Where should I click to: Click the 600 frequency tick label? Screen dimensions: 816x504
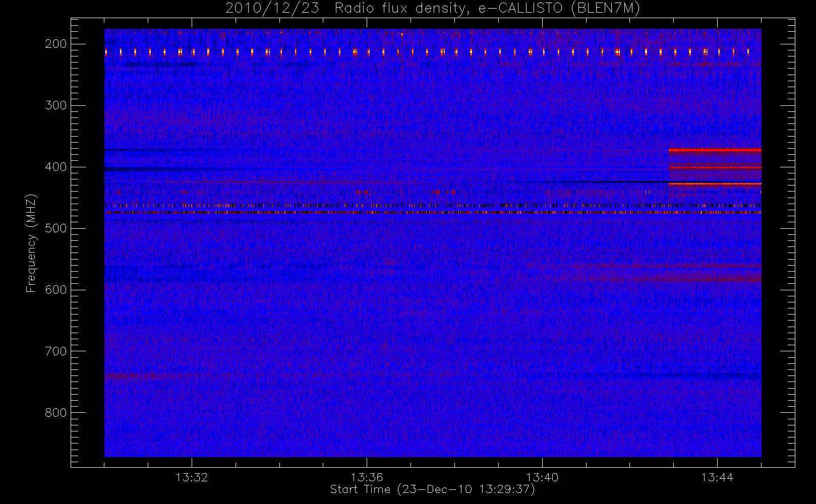55,290
